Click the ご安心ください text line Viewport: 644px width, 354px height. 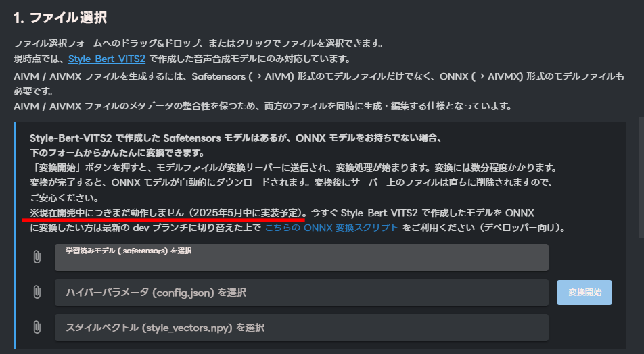64,198
